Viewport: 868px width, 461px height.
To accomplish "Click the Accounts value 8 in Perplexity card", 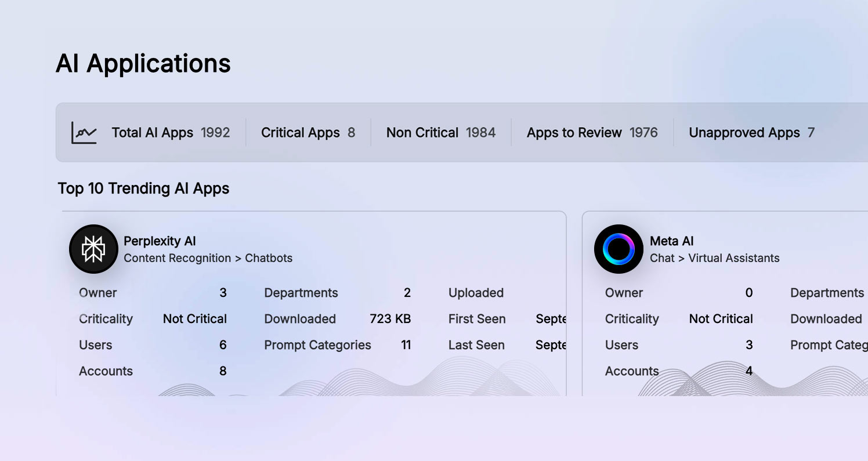I will 223,371.
